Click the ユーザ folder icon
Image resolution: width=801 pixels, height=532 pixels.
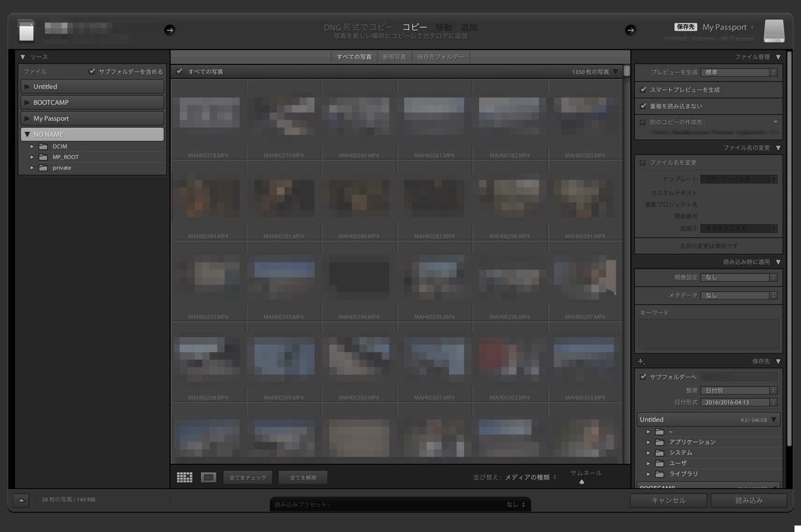[x=660, y=463]
